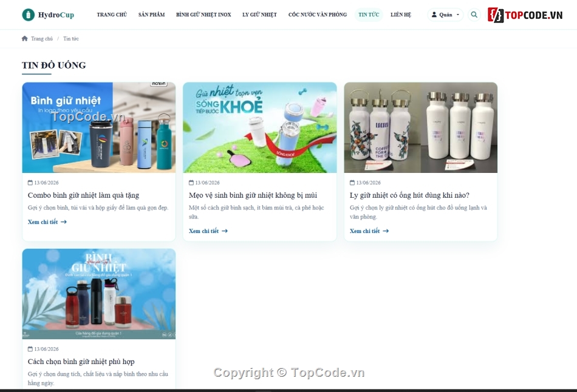The height and width of the screenshot is (392, 577).
Task: Open Cách chọn bình giữ nhiệt phù hợp title
Action: [81, 362]
